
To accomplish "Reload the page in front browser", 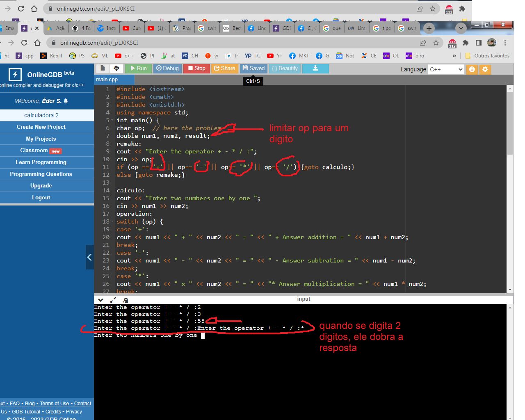I will click(24, 43).
